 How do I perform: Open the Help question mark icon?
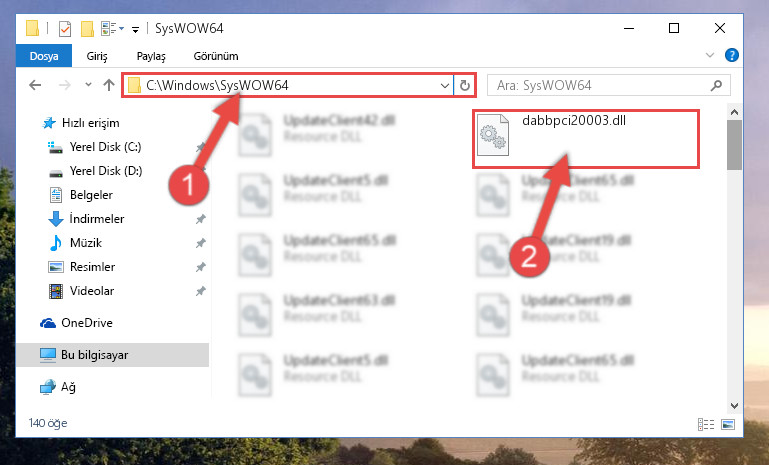coord(731,55)
